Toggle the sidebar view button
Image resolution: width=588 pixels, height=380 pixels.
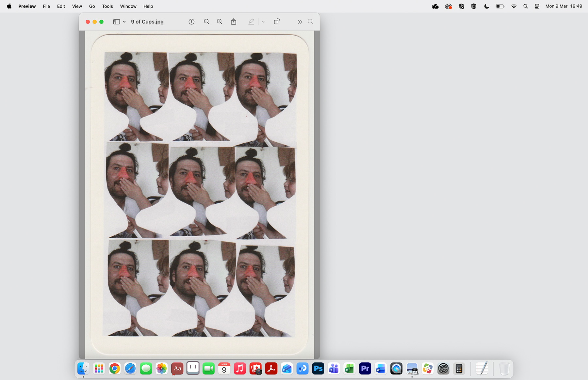(116, 22)
